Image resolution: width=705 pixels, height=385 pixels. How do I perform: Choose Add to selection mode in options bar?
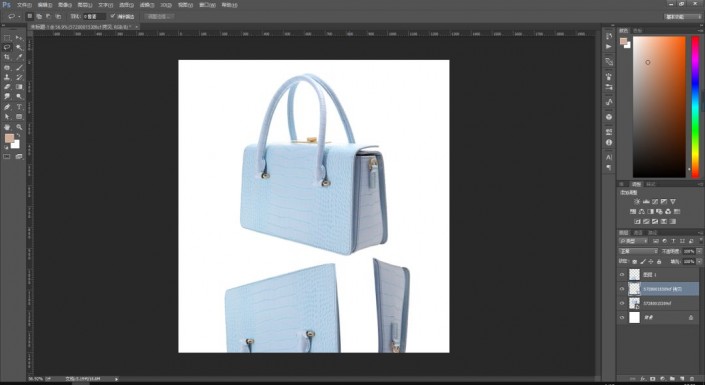coord(39,16)
